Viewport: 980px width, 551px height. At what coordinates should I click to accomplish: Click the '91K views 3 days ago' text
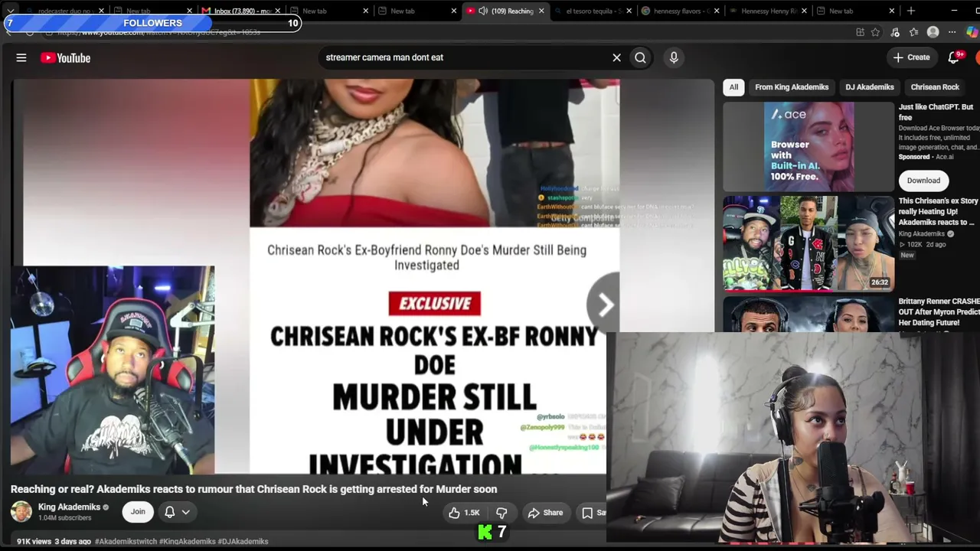point(54,542)
